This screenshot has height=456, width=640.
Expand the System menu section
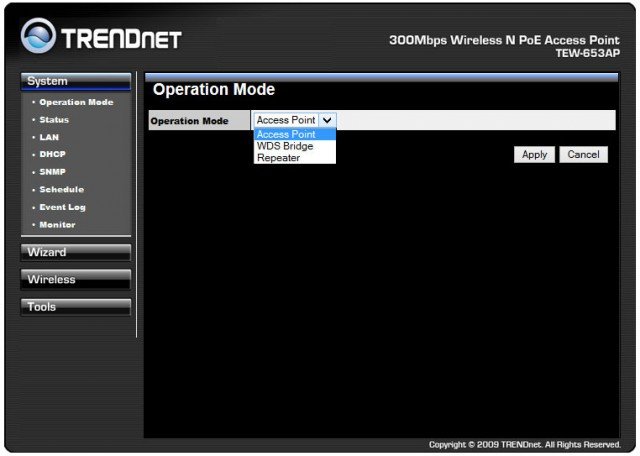[75, 81]
